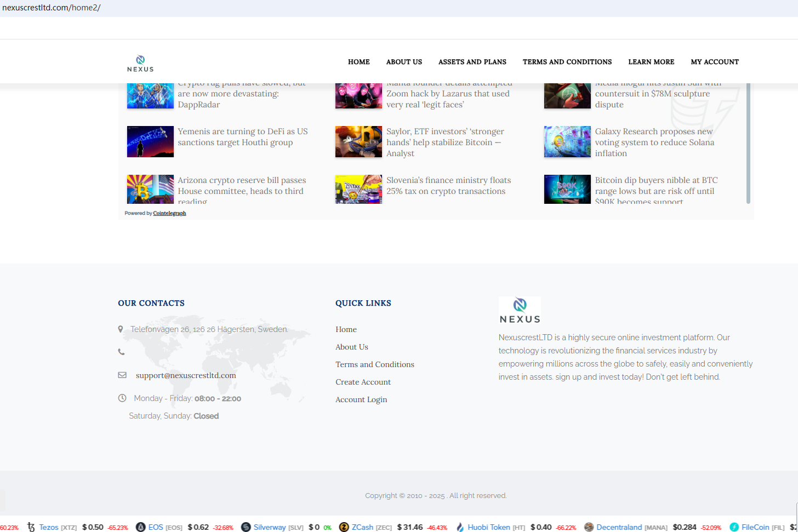The image size is (798, 532).
Task: Click the Yemenis DeFi article thumbnail
Action: pos(150,141)
